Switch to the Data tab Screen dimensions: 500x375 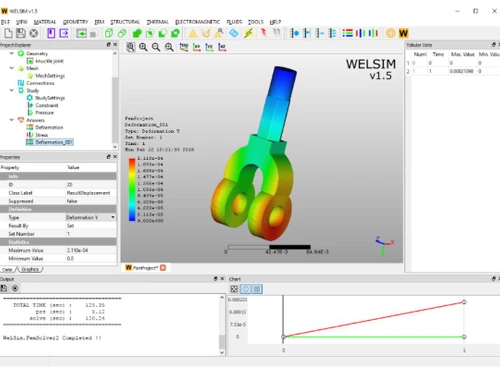(7, 269)
